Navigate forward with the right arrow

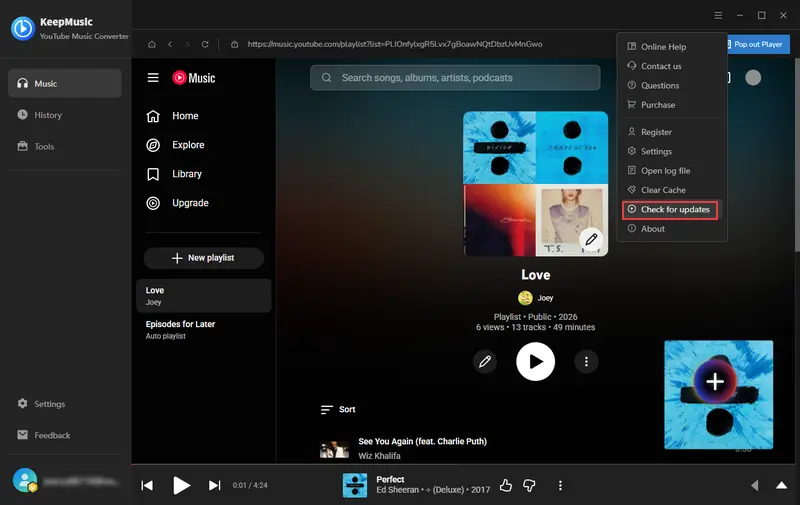pos(187,44)
